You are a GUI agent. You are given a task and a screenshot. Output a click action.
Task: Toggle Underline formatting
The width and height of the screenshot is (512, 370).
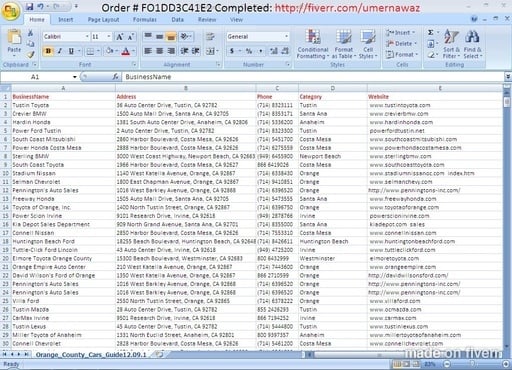71,51
